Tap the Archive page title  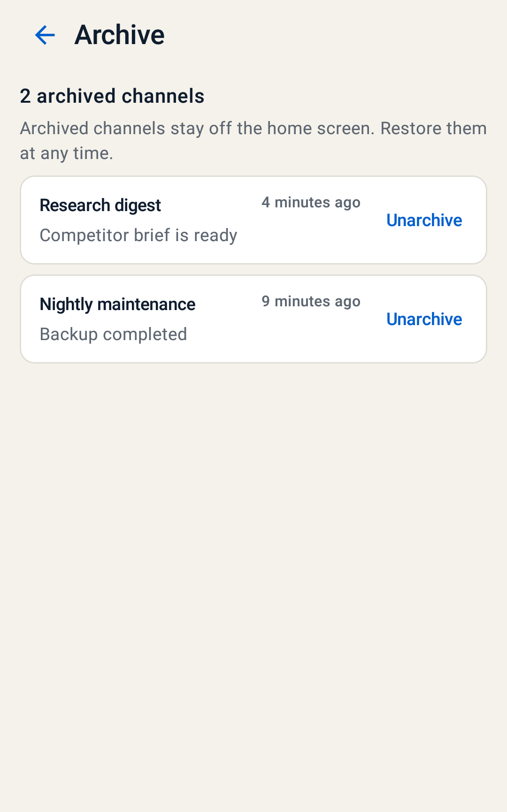point(120,35)
